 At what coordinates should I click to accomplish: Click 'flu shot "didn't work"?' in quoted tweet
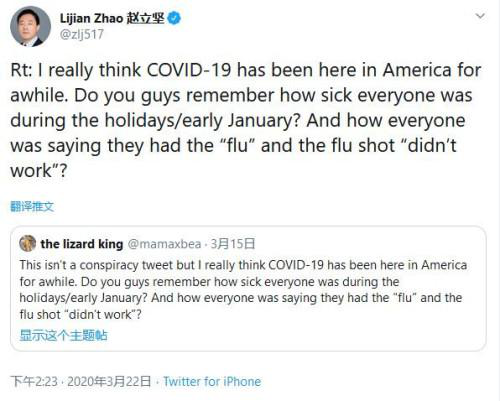pos(80,314)
